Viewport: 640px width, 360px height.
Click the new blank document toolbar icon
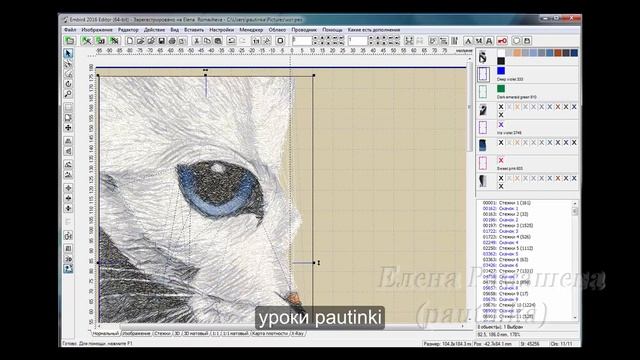[x=130, y=41]
